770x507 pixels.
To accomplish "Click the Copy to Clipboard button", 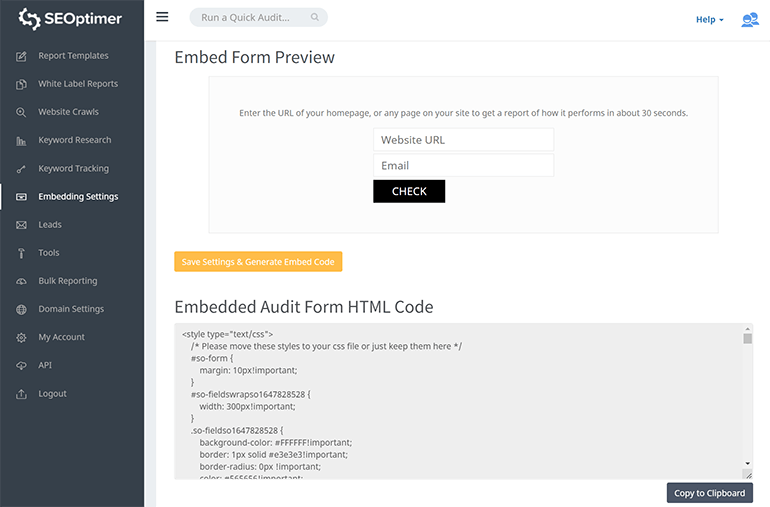I will [709, 493].
